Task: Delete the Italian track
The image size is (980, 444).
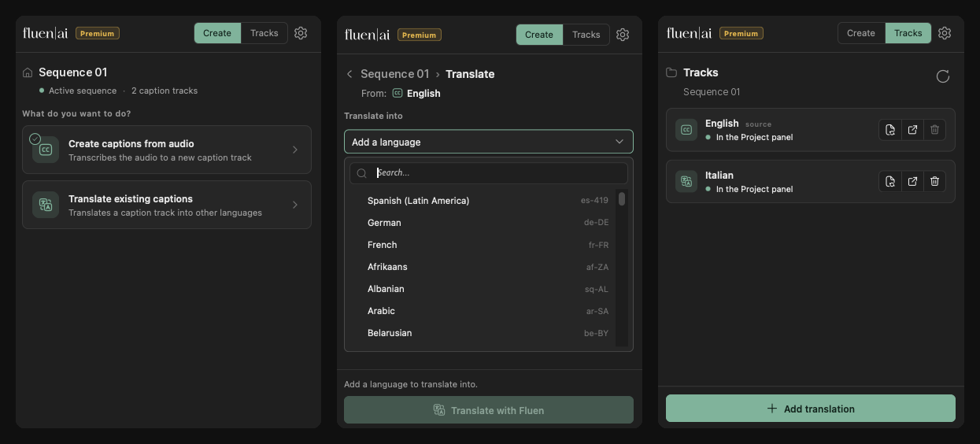Action: pyautogui.click(x=934, y=181)
